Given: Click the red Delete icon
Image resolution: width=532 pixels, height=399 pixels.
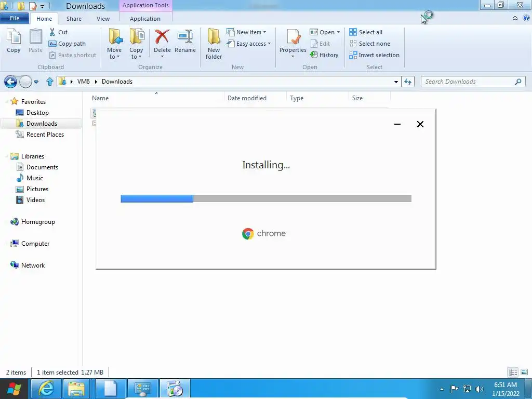Looking at the screenshot, I should tap(162, 37).
